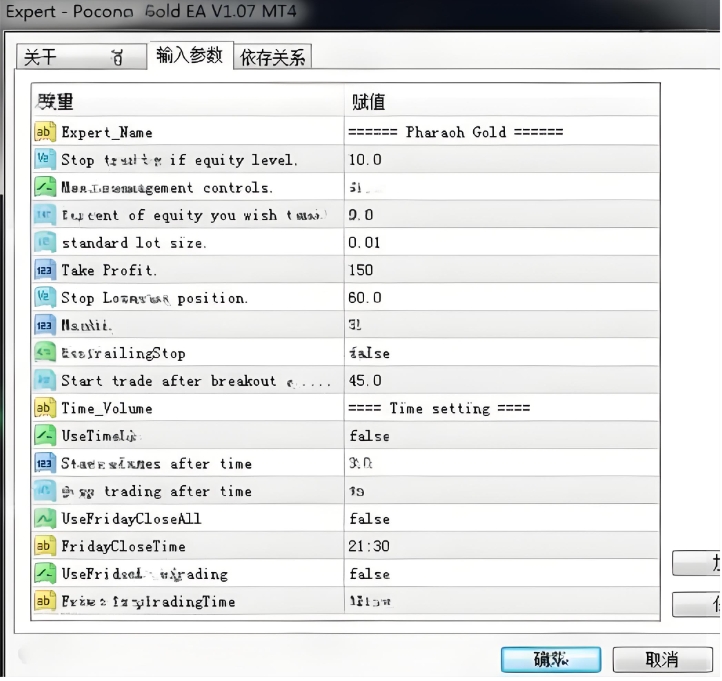Image resolution: width=722 pixels, height=681 pixels.
Task: Click the FridayCloseTime row icon
Action: click(45, 546)
